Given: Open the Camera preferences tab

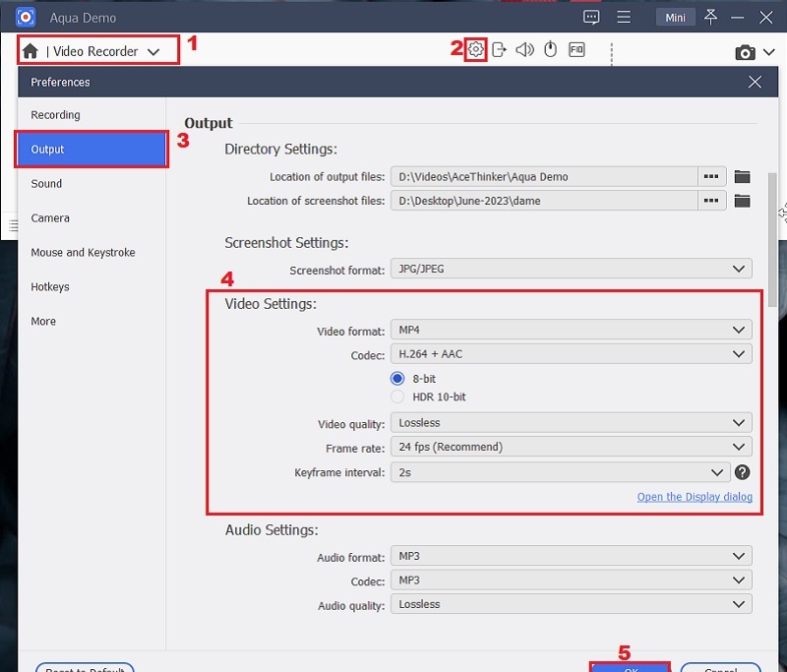Looking at the screenshot, I should click(x=91, y=217).
